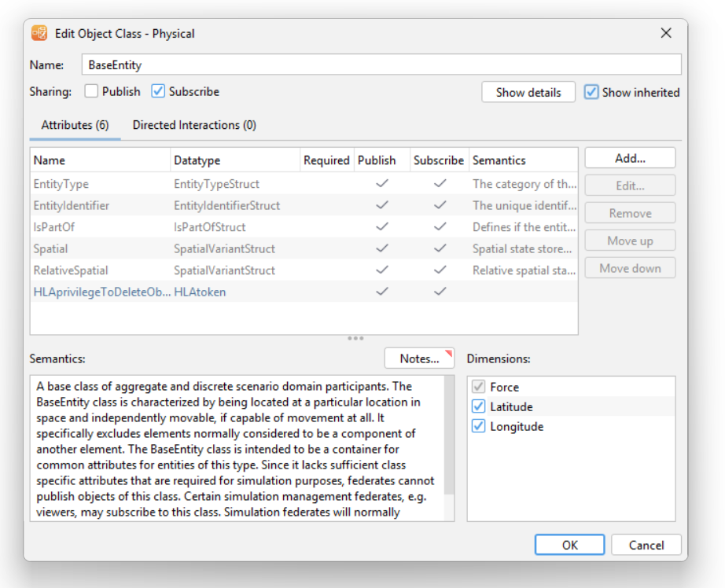Click the Name input field

381,64
